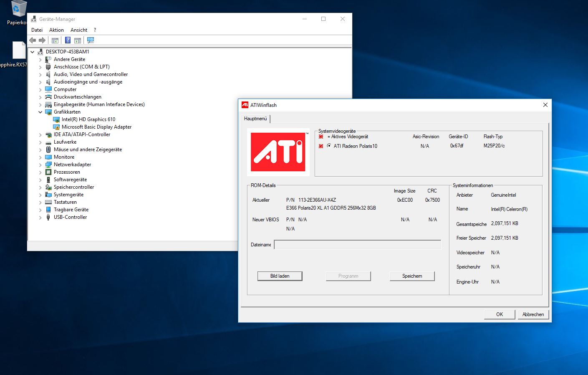Click the Bild laden button
Image resolution: width=588 pixels, height=375 pixels.
pyautogui.click(x=280, y=276)
